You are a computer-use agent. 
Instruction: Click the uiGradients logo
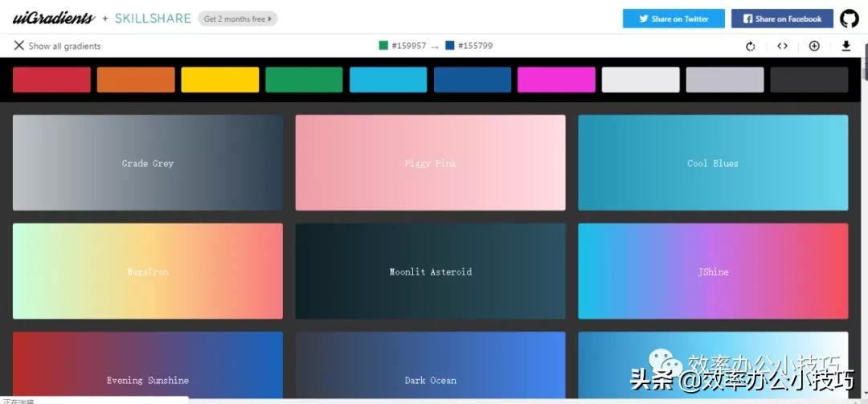pyautogui.click(x=54, y=18)
